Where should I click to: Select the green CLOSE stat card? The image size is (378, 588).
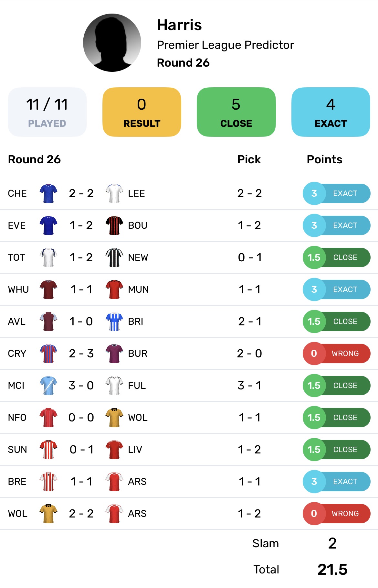(x=236, y=112)
